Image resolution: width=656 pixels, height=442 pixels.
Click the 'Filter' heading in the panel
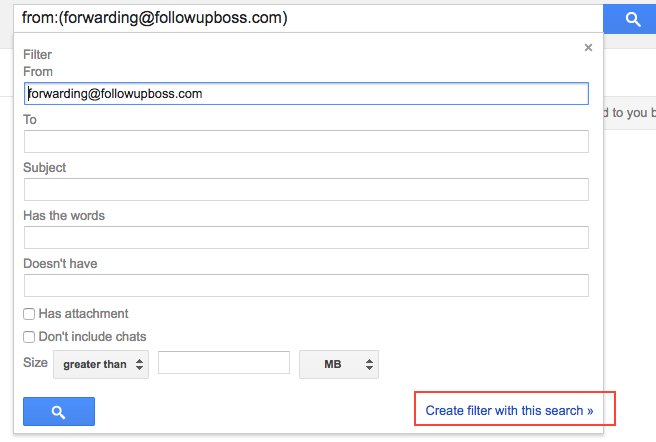[x=37, y=55]
